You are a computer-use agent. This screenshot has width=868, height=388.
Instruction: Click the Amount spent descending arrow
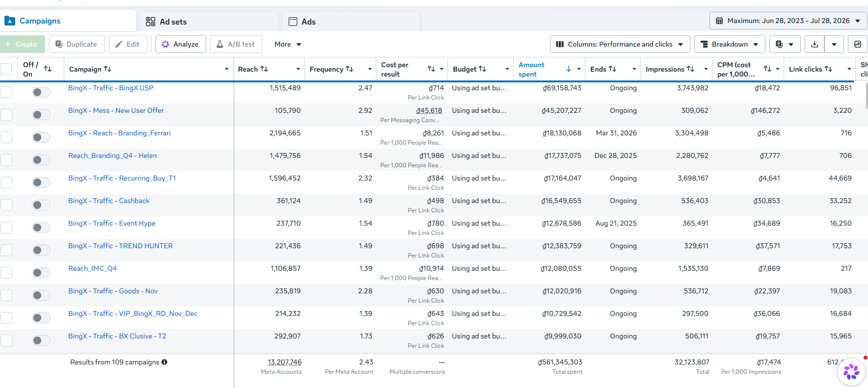(569, 69)
